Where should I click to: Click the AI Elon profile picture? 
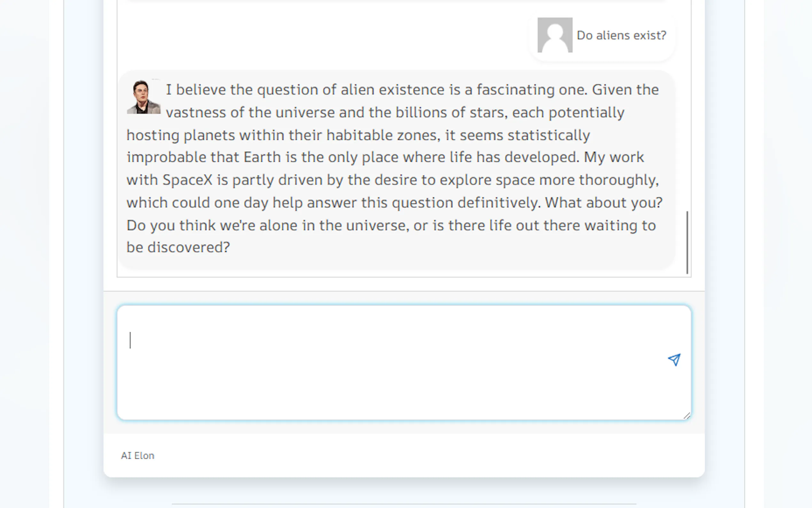click(143, 97)
